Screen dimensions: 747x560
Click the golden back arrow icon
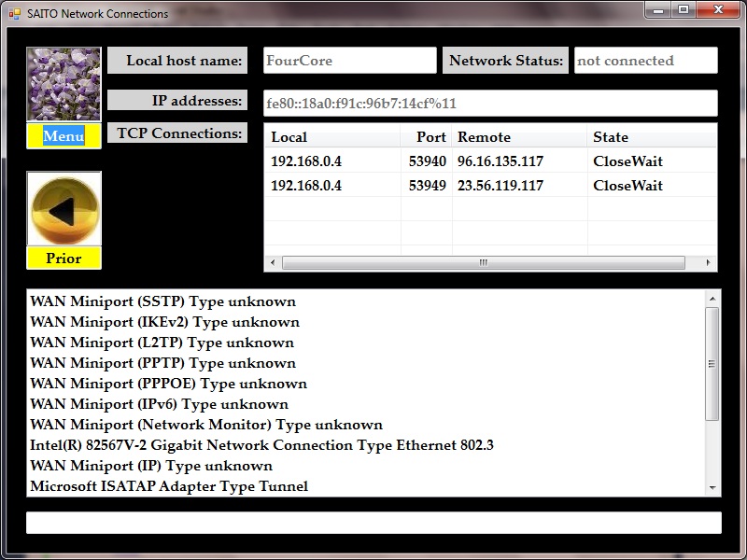pyautogui.click(x=63, y=210)
